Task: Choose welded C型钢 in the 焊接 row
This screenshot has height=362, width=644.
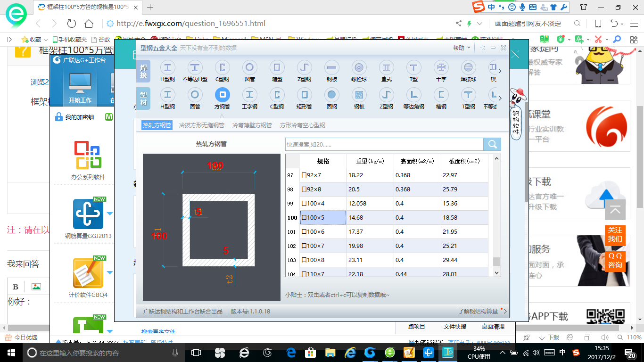Action: [222, 67]
